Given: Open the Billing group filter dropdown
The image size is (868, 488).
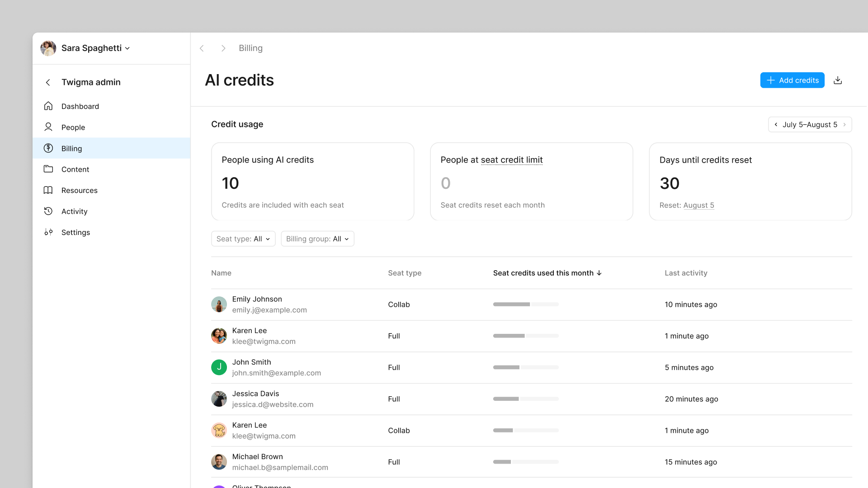Looking at the screenshot, I should tap(317, 239).
